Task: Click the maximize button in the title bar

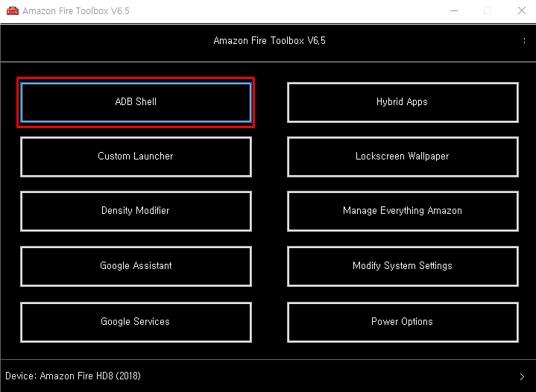Action: (488, 11)
